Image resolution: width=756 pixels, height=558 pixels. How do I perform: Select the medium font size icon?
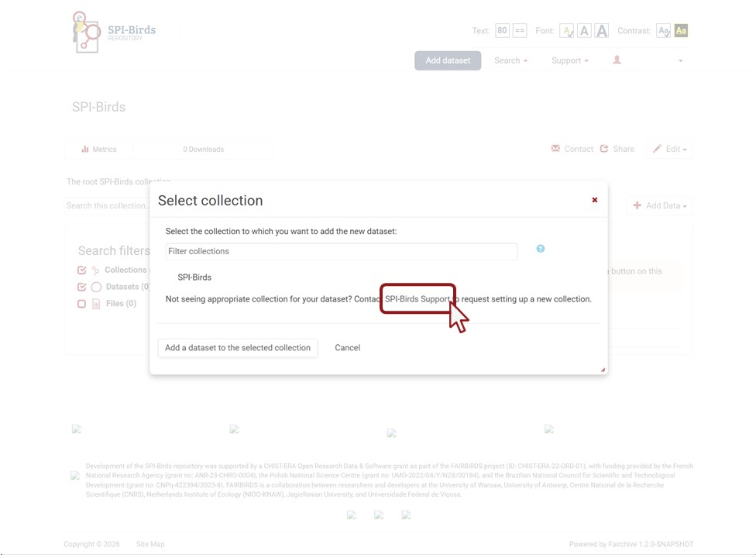point(584,31)
